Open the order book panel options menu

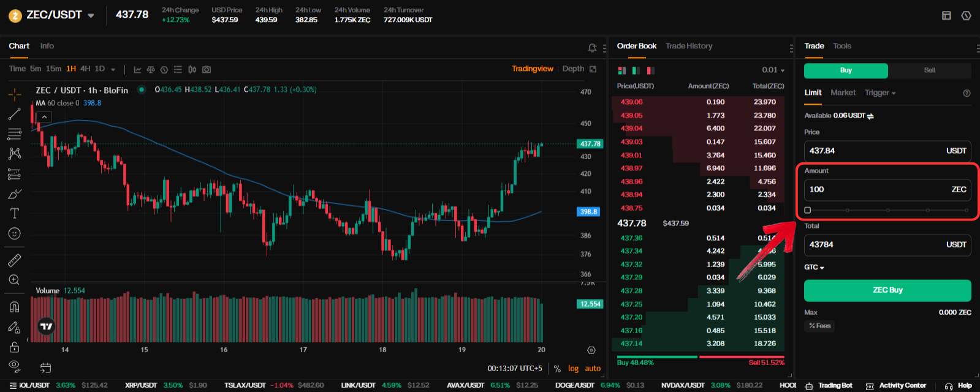point(791,48)
